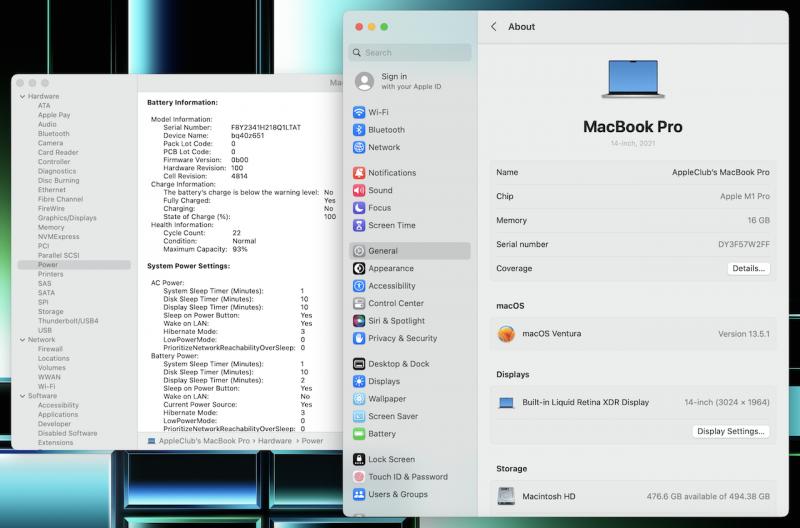Click 16 GB memory value

759,220
